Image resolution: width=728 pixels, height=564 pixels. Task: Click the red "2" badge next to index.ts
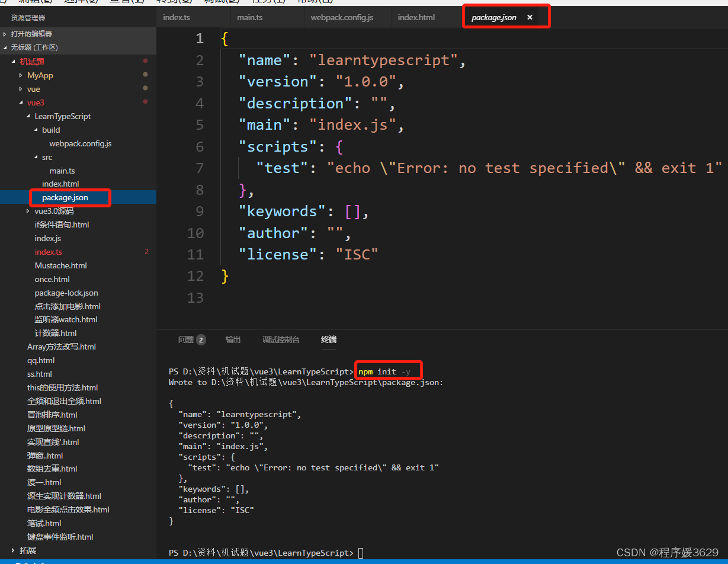[146, 252]
